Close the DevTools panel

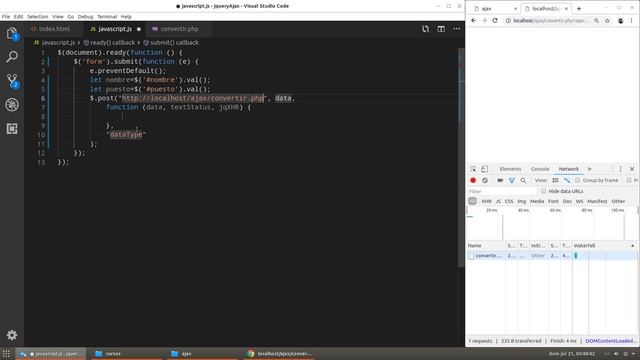pos(632,169)
